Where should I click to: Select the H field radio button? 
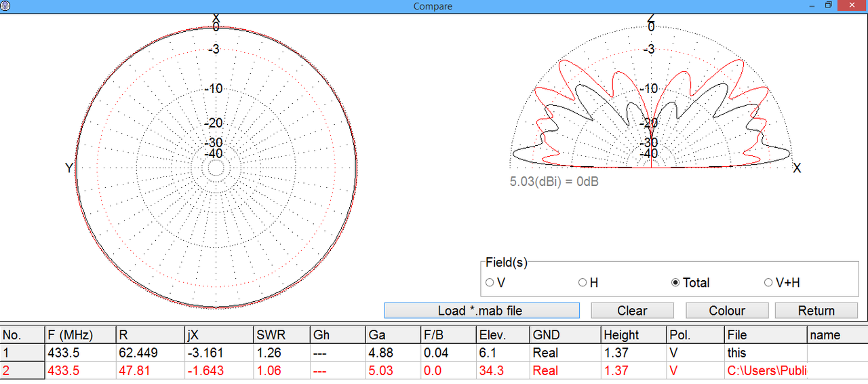tap(583, 283)
